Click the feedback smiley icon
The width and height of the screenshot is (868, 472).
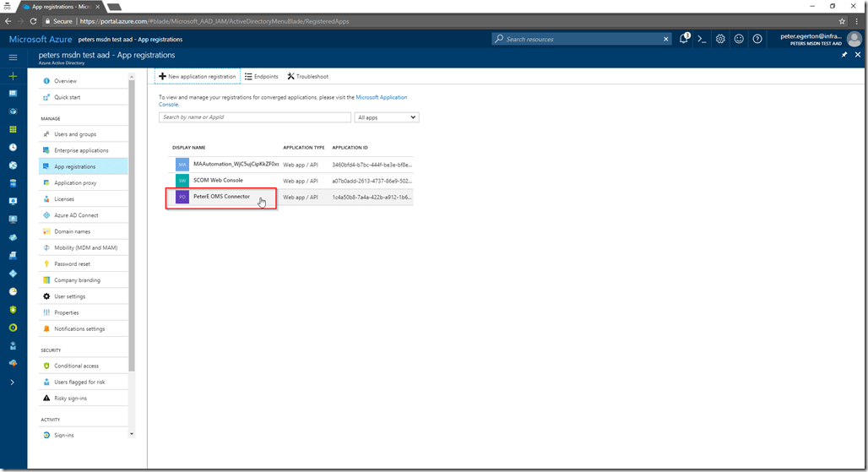pos(739,39)
